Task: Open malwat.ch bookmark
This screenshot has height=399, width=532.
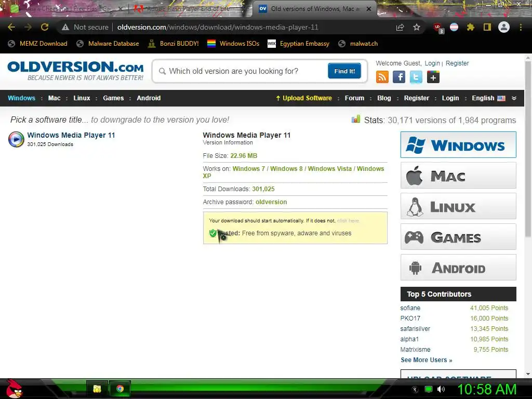Action: pos(358,44)
